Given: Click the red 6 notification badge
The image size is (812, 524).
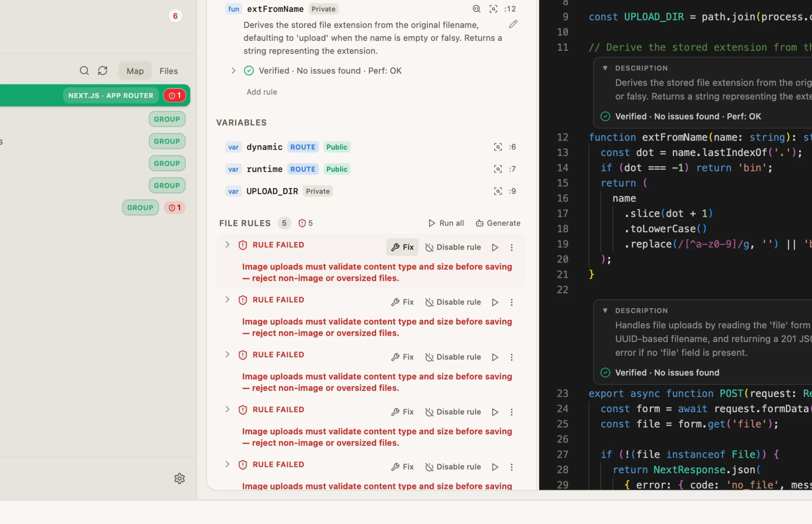Looking at the screenshot, I should coord(175,16).
